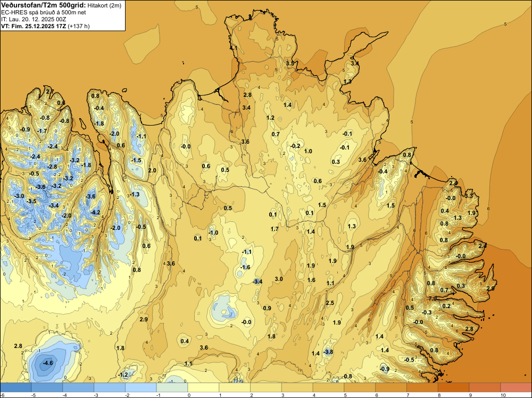Select the 0 to 1 legend color segment
Image resolution: width=532 pixels, height=398 pixels.
click(203, 387)
